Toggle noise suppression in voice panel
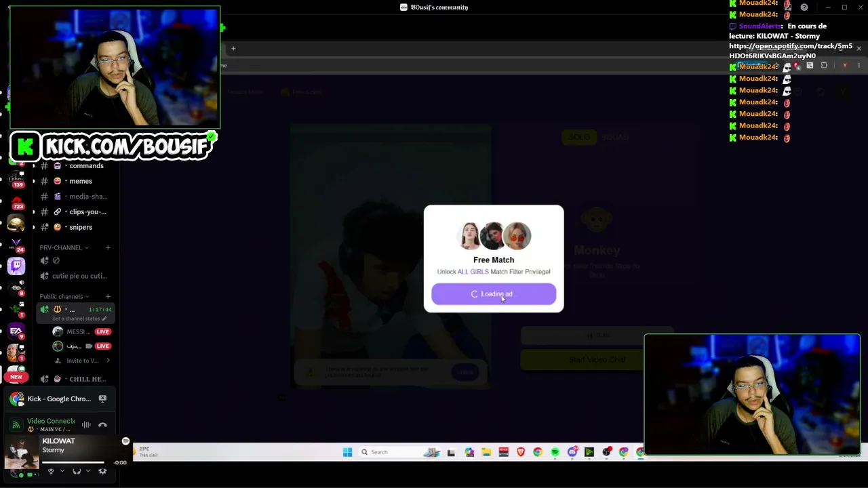 point(86,425)
